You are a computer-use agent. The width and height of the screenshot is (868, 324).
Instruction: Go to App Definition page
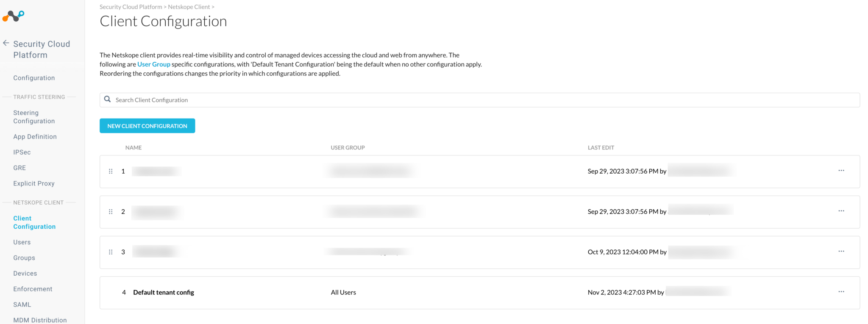pos(35,137)
